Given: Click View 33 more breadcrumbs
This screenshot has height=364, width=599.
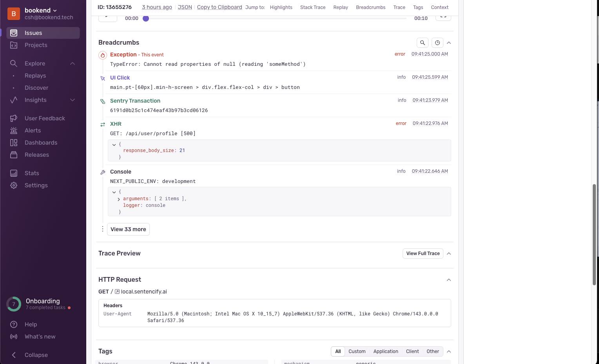Looking at the screenshot, I should pyautogui.click(x=128, y=229).
